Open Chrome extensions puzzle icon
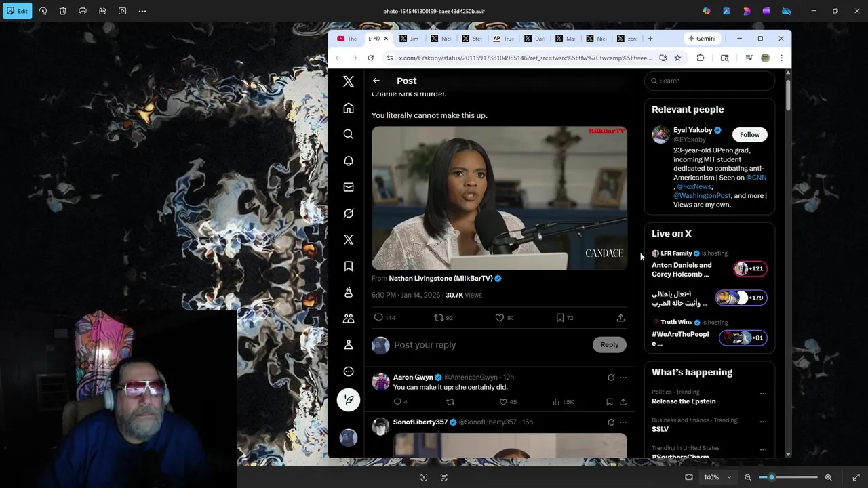Screen dimensions: 868x488 (701, 58)
